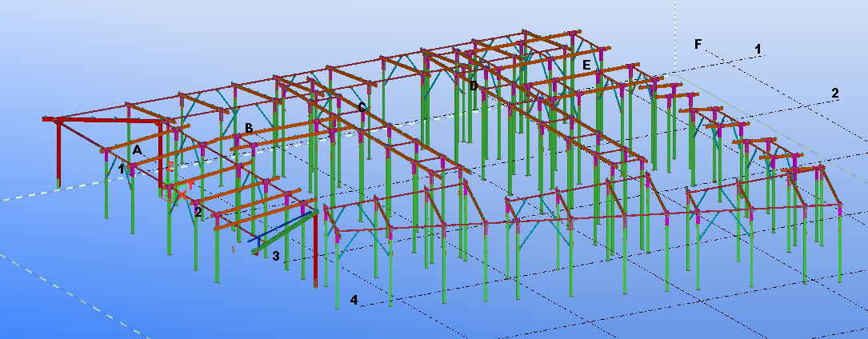Image resolution: width=868 pixels, height=339 pixels.
Task: Click grid line label A
Action: coord(137,150)
